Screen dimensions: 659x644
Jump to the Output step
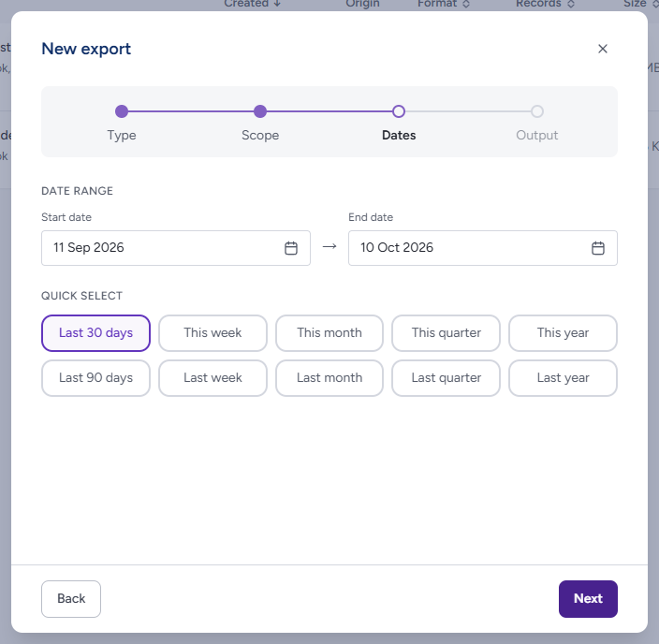tap(537, 123)
